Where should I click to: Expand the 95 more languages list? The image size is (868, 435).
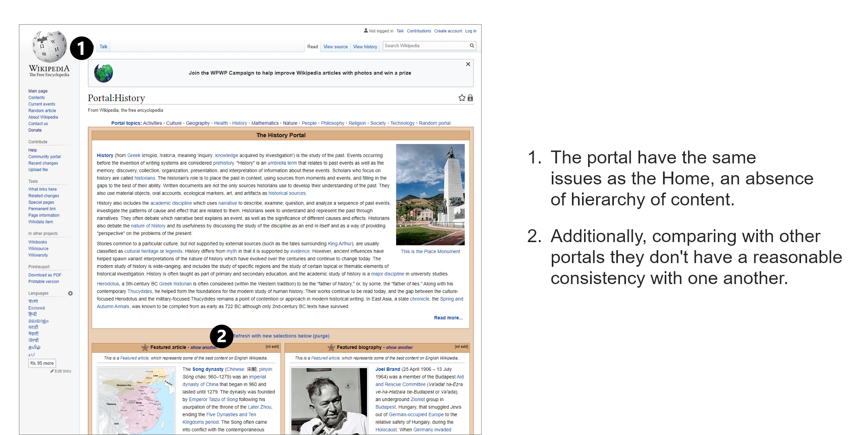pyautogui.click(x=42, y=363)
